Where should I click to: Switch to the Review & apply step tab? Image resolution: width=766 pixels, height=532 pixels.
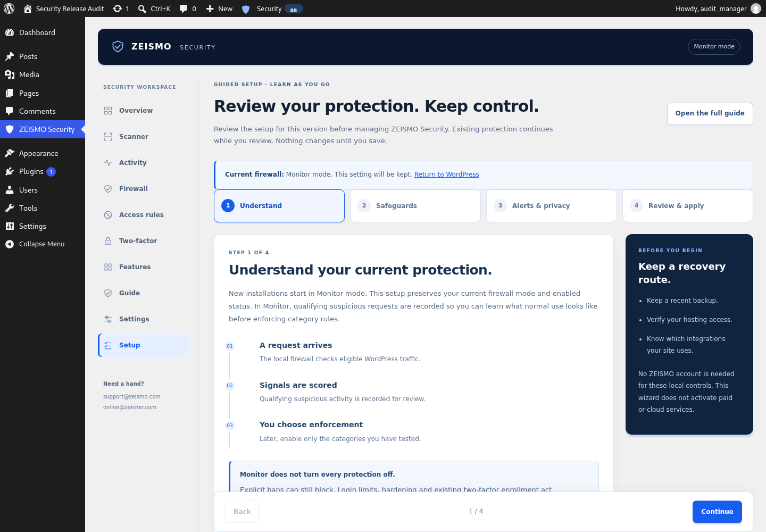(688, 206)
